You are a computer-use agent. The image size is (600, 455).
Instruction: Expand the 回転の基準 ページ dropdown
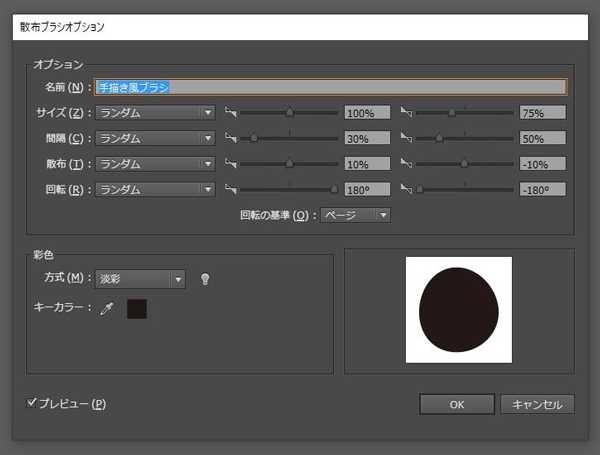point(355,215)
